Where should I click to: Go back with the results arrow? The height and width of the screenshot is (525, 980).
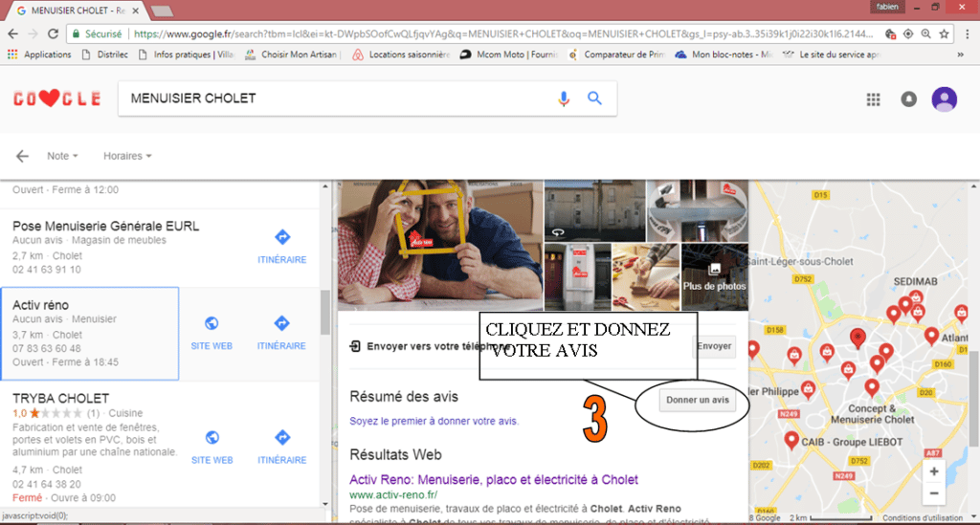[x=23, y=156]
